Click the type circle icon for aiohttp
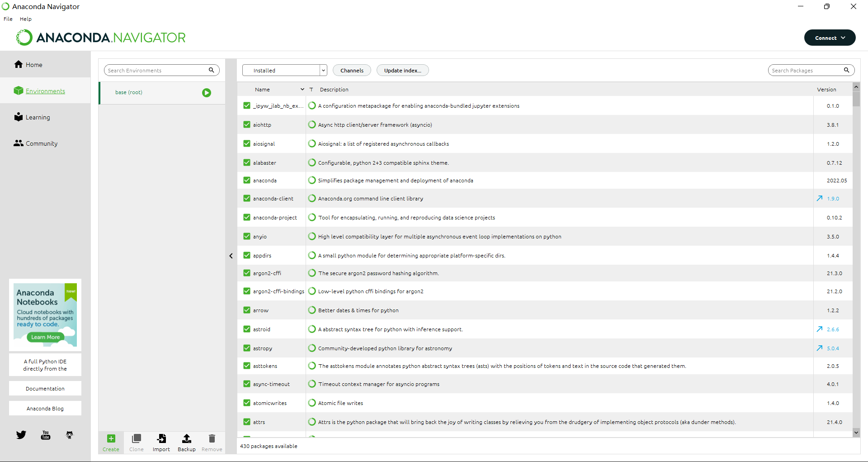The width and height of the screenshot is (868, 462). (x=312, y=124)
